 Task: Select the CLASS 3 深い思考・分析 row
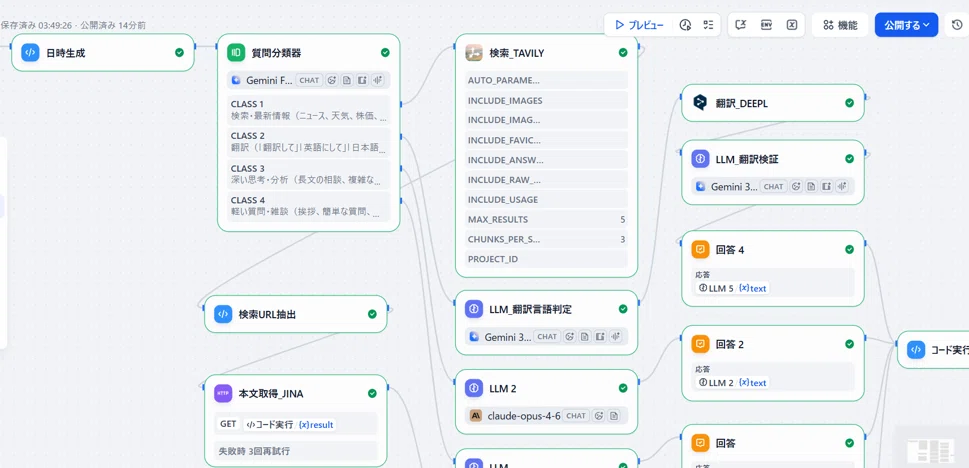pyautogui.click(x=309, y=174)
